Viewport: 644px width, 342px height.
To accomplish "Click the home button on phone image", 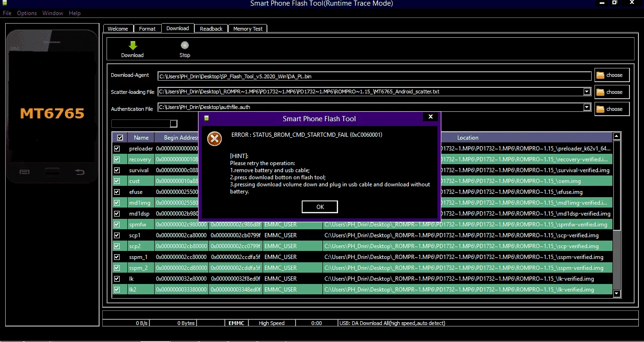I will pos(52,171).
